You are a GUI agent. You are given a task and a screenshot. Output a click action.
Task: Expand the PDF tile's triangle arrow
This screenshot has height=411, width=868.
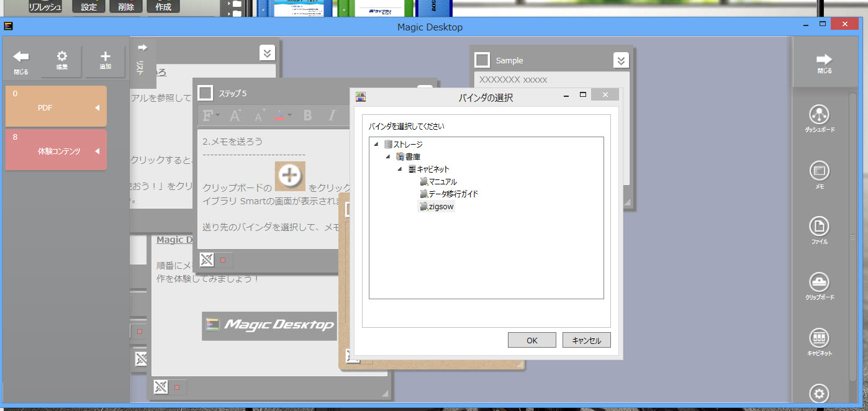[x=97, y=108]
